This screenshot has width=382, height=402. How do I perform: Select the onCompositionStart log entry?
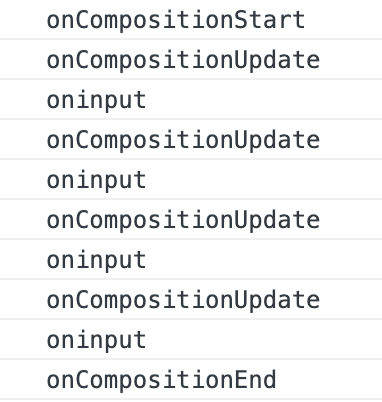click(x=176, y=20)
